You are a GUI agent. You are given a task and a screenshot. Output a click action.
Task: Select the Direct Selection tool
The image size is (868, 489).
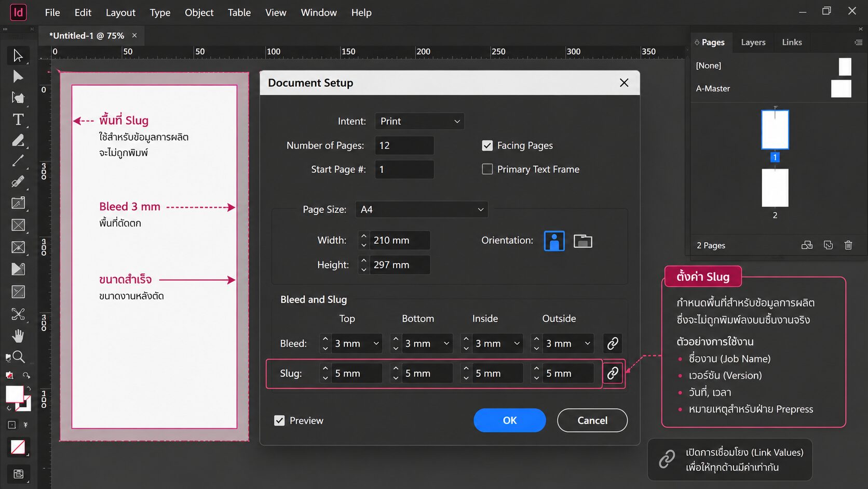click(x=18, y=76)
